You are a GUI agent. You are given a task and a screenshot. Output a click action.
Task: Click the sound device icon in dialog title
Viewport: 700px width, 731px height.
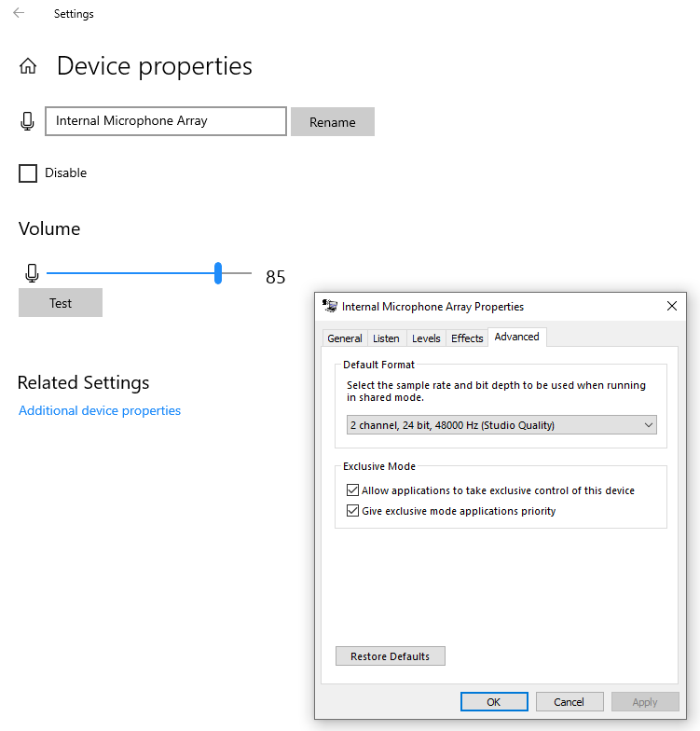pyautogui.click(x=330, y=306)
